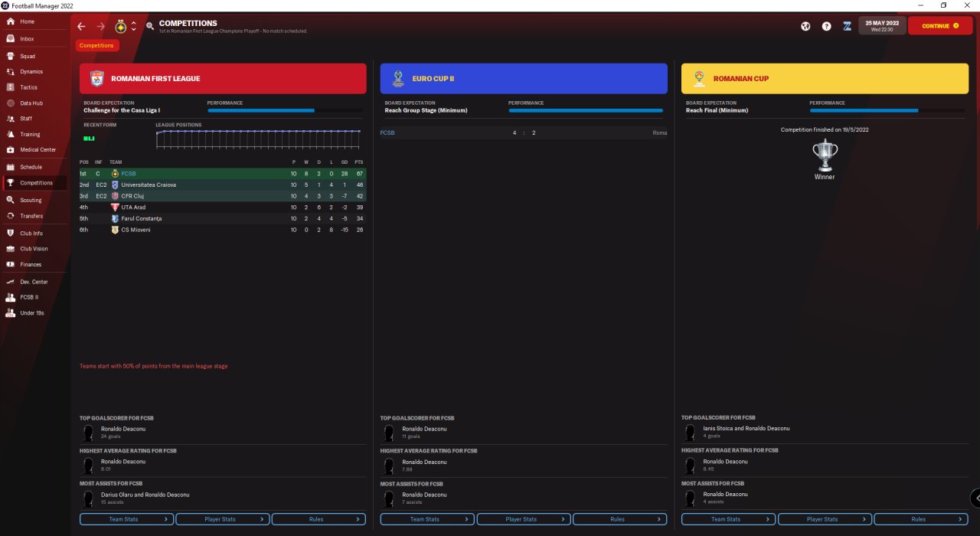Screen dimensions: 980x536
Task: Select FCSB row in league table
Action: 223,174
